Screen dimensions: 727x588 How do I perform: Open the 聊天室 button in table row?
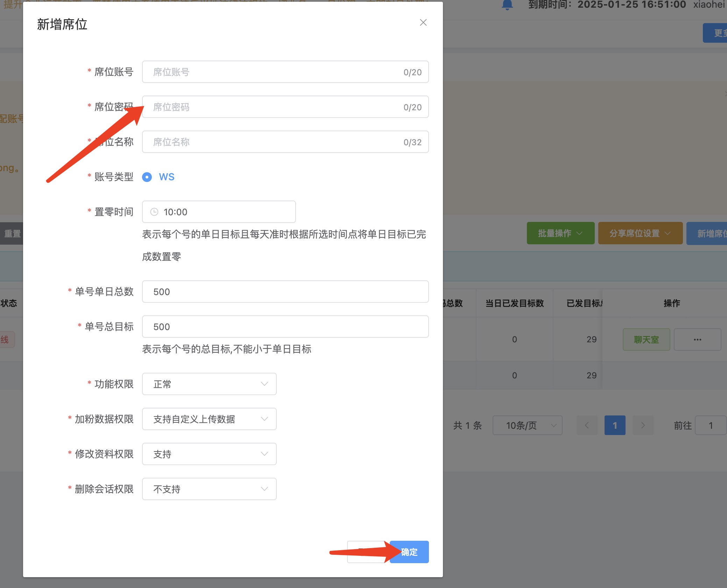pos(646,339)
